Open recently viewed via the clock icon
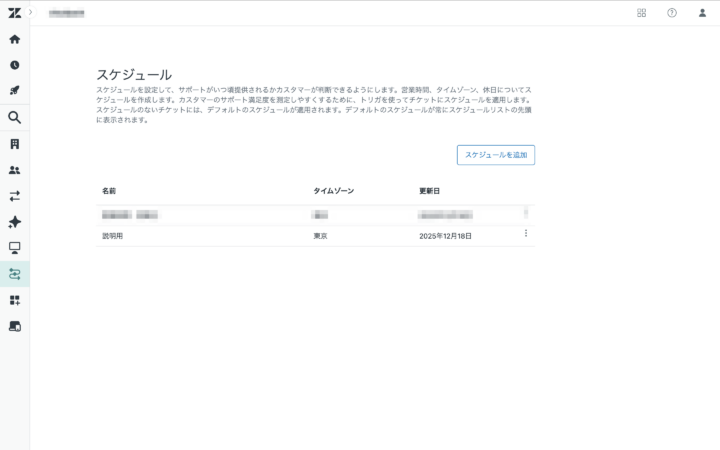The image size is (720, 450). click(x=14, y=65)
